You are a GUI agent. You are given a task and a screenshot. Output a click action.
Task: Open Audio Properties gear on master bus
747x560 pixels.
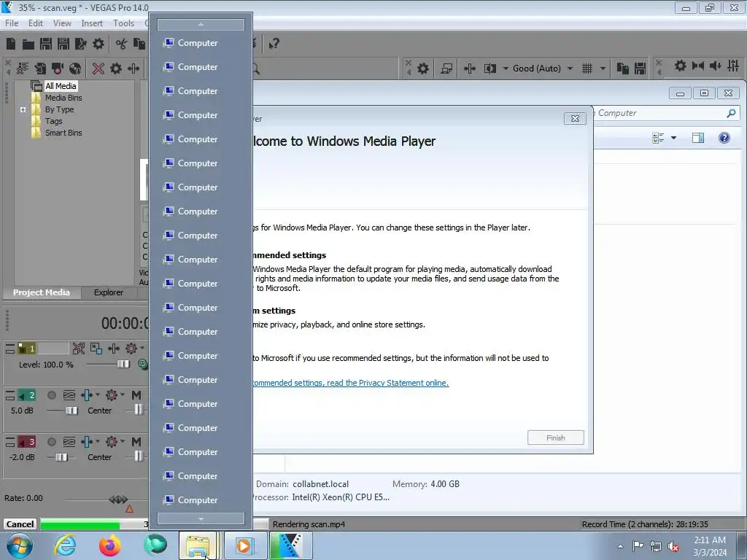681,66
